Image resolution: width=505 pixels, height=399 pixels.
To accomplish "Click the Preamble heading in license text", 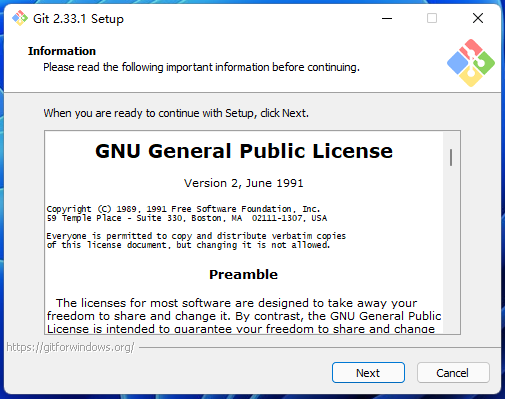I will [243, 274].
